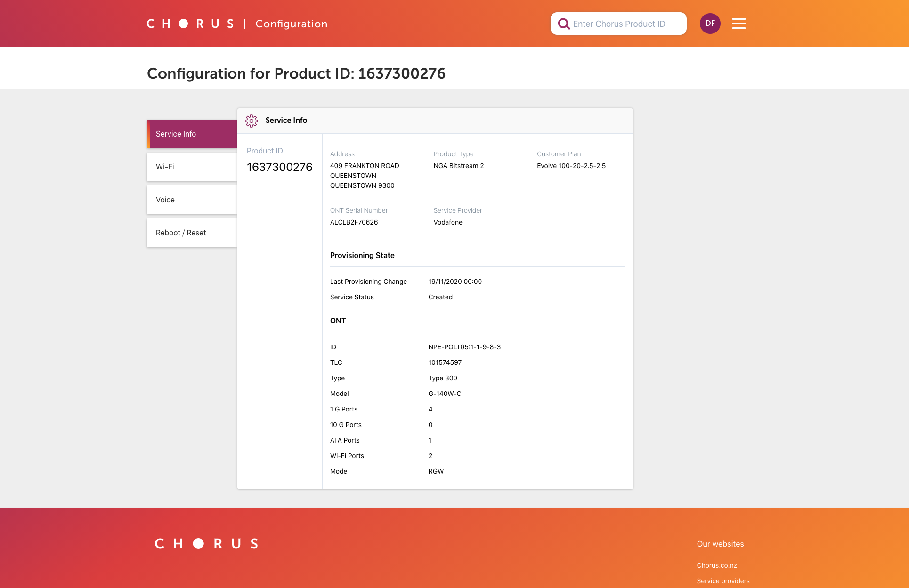909x588 pixels.
Task: Click the Wi-Fi Ports label
Action: [x=347, y=456]
